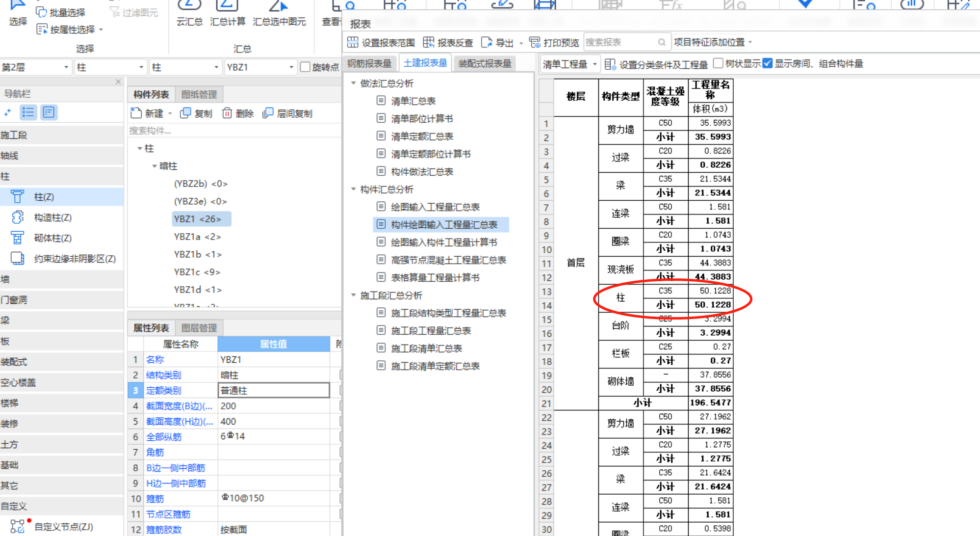Select 砌体柱(Z) in navigation list
Screen dimensions: 980x536
(62, 238)
